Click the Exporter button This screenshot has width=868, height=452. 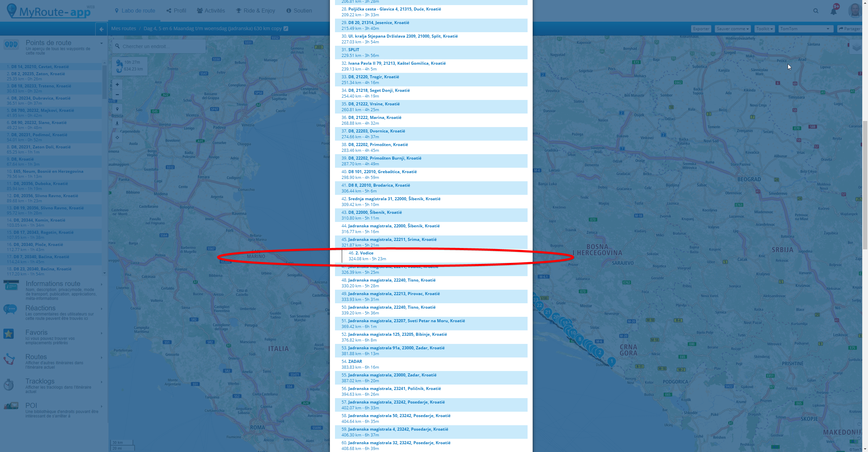(701, 29)
